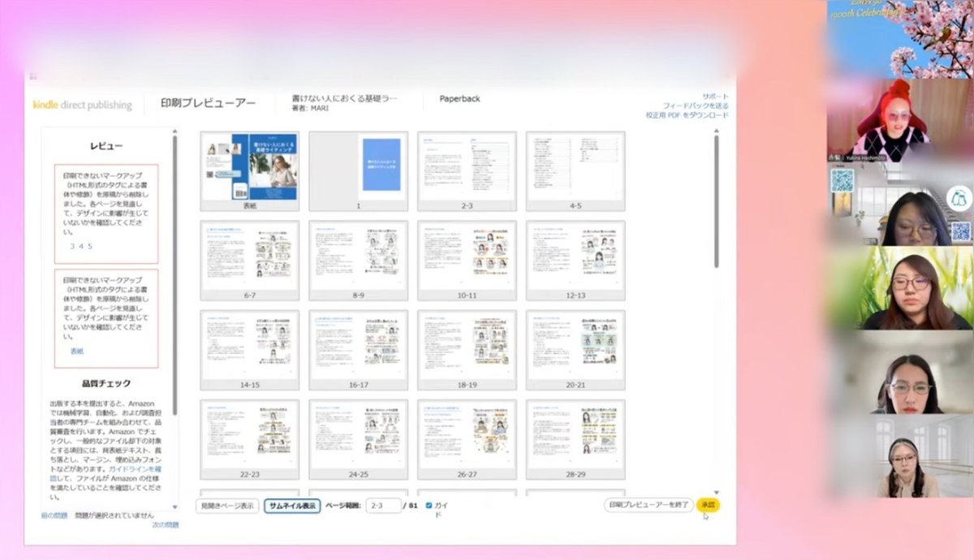Image resolution: width=974 pixels, height=560 pixels.
Task: Click the QR code at the participant tile's bottom right
Action: [x=961, y=232]
